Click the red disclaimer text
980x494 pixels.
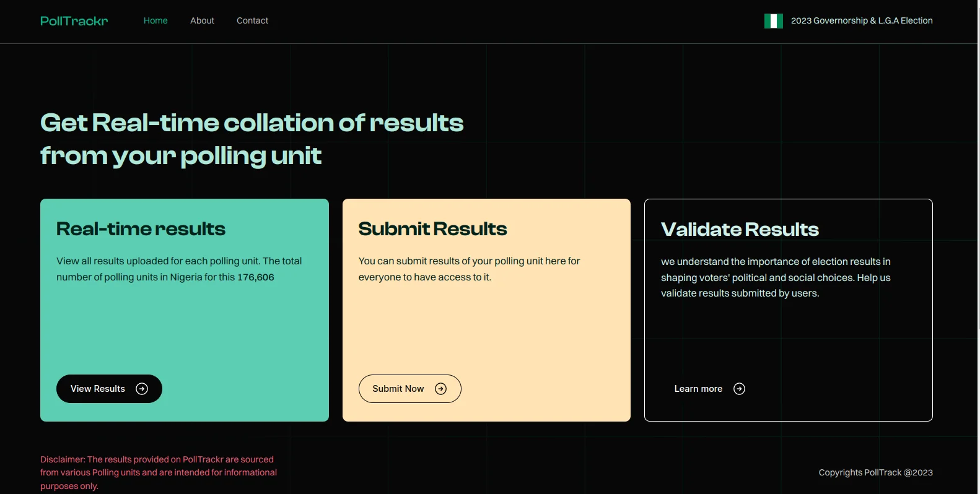click(x=158, y=472)
